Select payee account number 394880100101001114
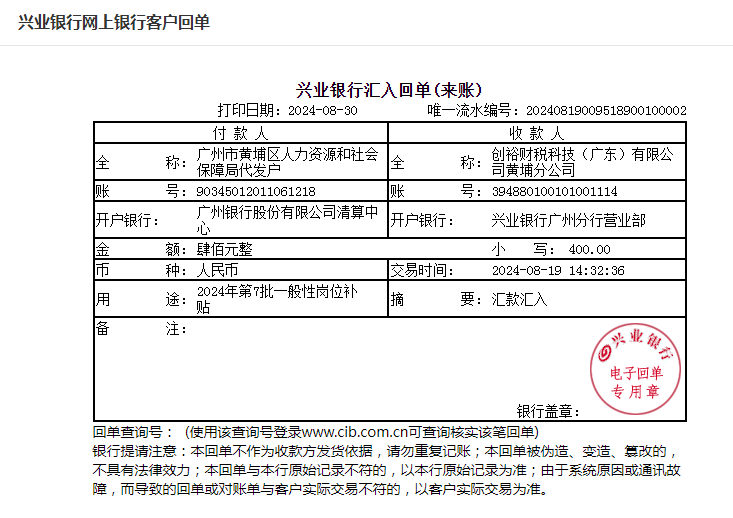 click(554, 191)
